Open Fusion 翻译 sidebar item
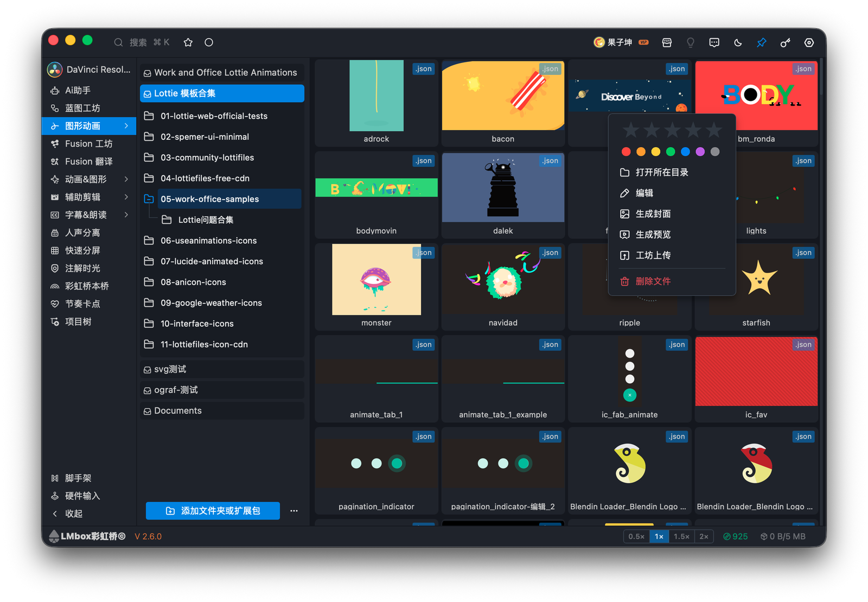Viewport: 868px width, 602px height. click(89, 161)
